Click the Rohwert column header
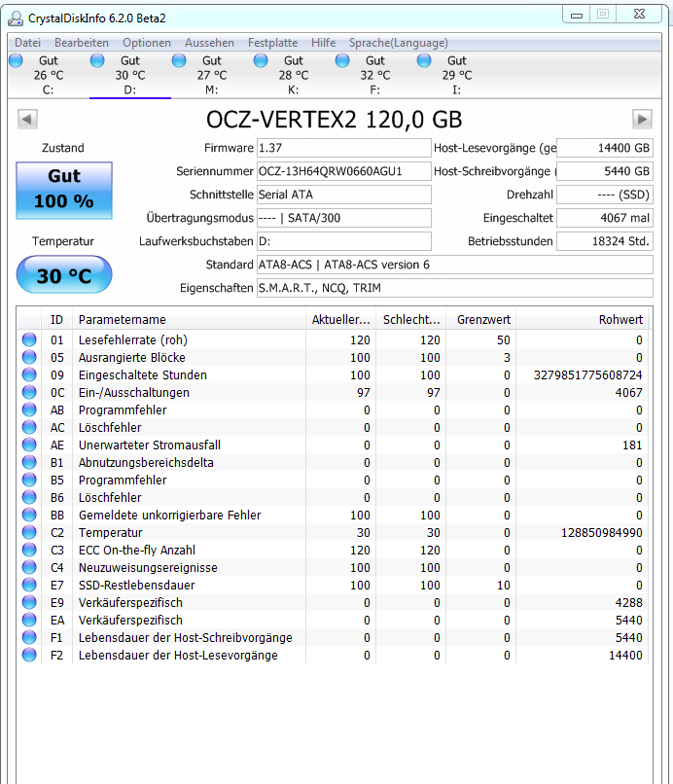673x784 pixels. click(583, 319)
